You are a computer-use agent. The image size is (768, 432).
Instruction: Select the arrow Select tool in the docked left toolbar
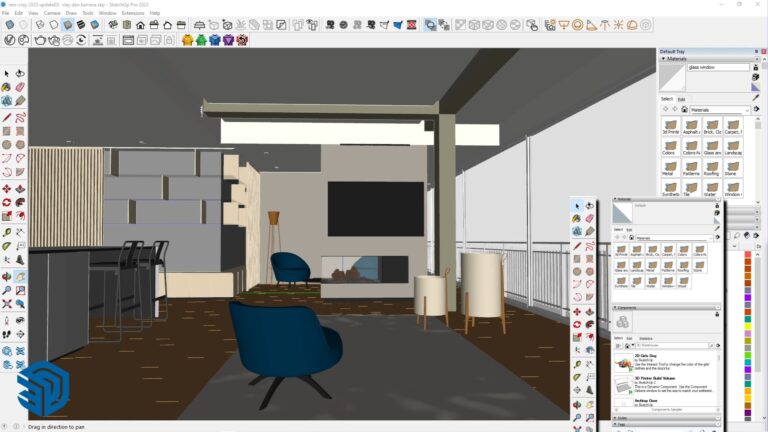pyautogui.click(x=6, y=73)
